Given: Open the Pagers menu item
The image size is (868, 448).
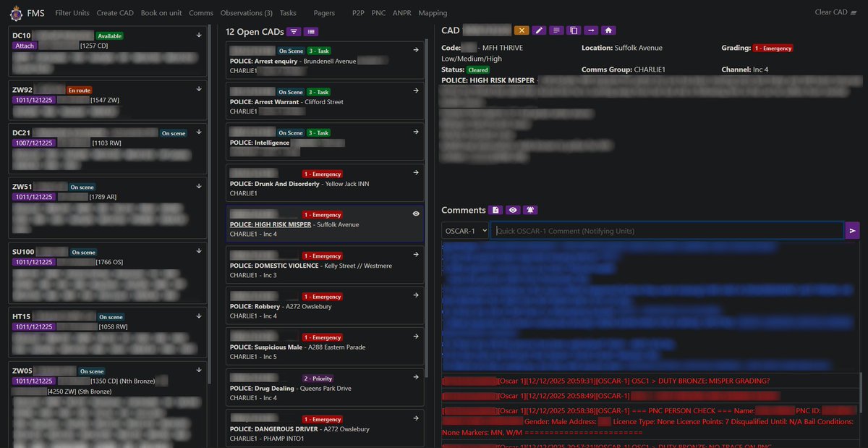Looking at the screenshot, I should click(x=325, y=13).
